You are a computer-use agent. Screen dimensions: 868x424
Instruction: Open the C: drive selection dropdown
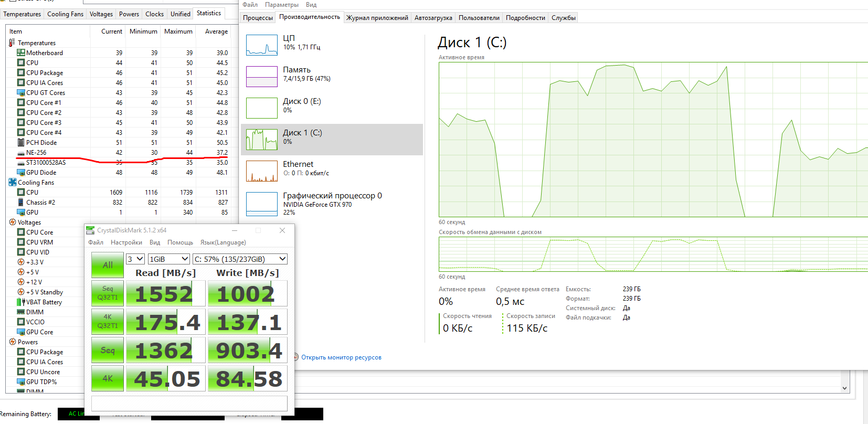(x=240, y=259)
